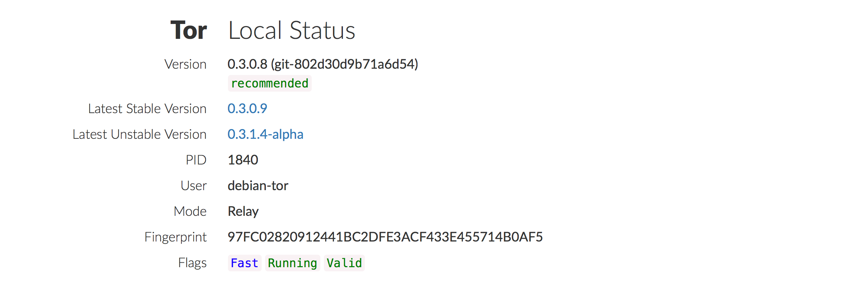Click the 'PID' label
This screenshot has width=868, height=288.
196,160
